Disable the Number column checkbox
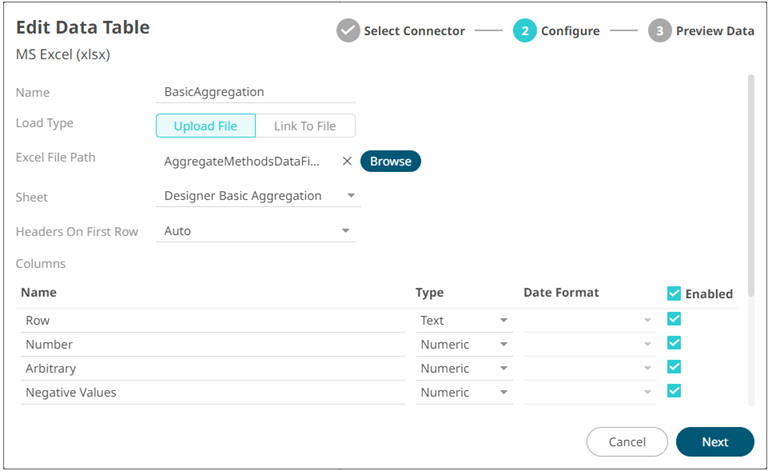Viewport: 768px width, 471px height. tap(674, 343)
